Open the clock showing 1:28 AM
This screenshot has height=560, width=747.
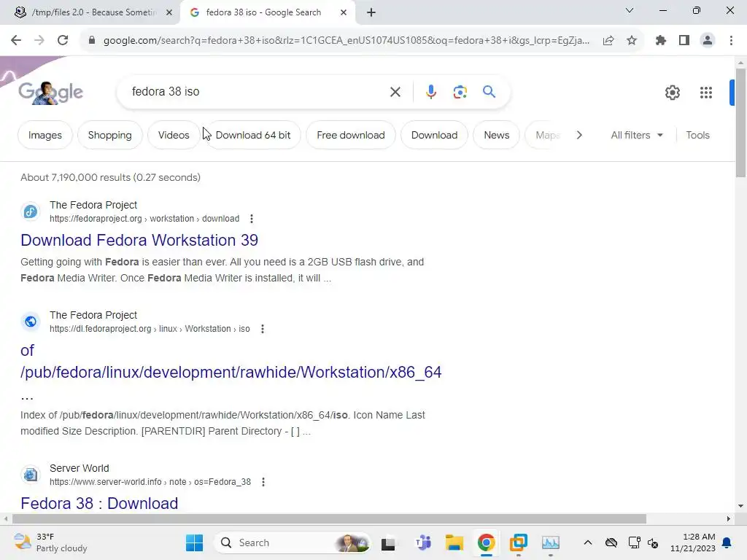pyautogui.click(x=693, y=542)
